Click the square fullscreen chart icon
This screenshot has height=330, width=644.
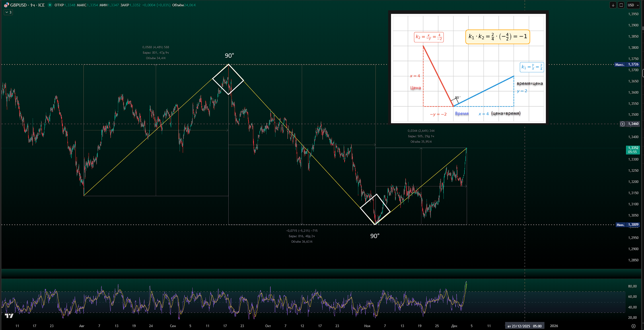pyautogui.click(x=621, y=5)
